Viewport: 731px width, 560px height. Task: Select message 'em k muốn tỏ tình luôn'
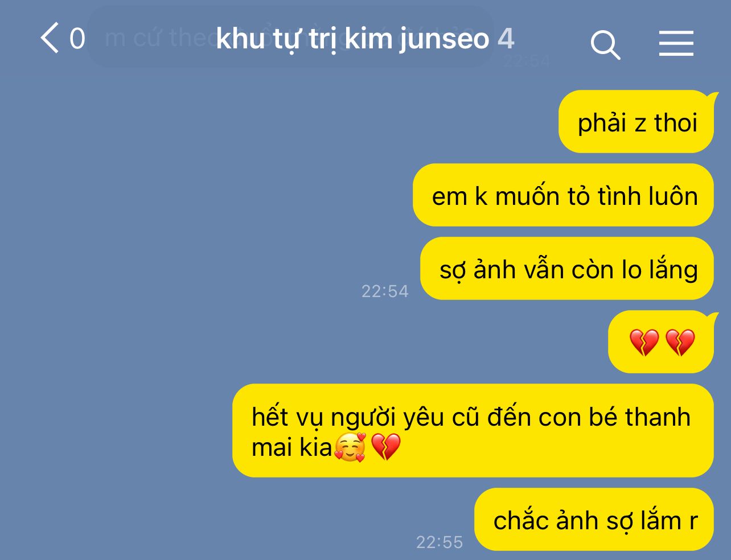(564, 195)
